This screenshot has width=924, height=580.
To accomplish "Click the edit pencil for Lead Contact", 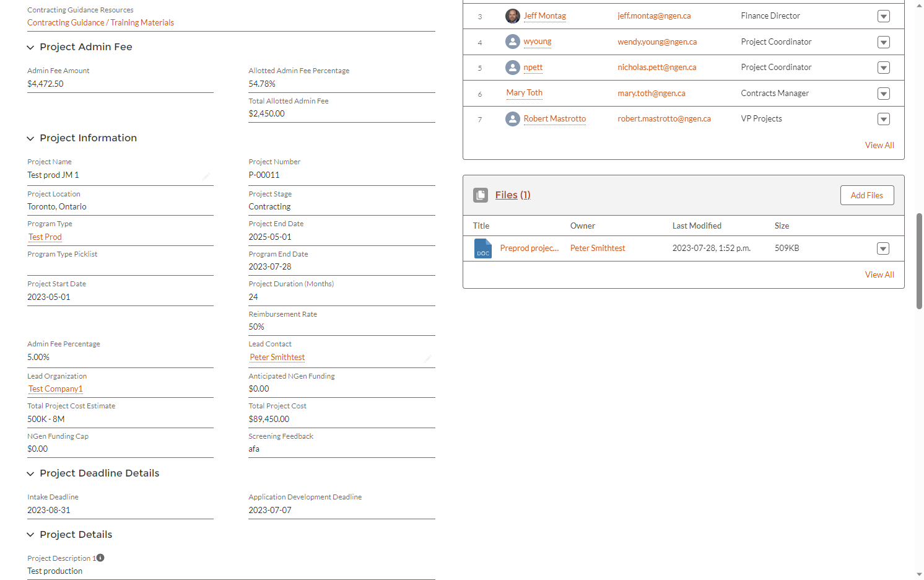I will click(428, 358).
